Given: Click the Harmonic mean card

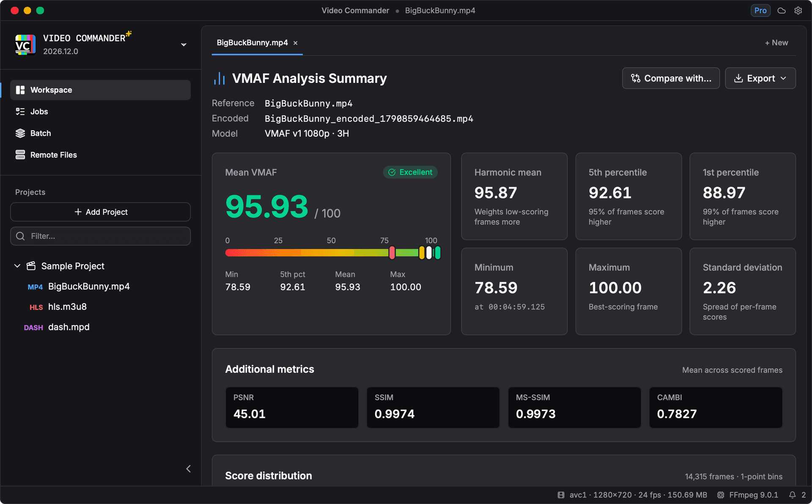Looking at the screenshot, I should pos(514,197).
